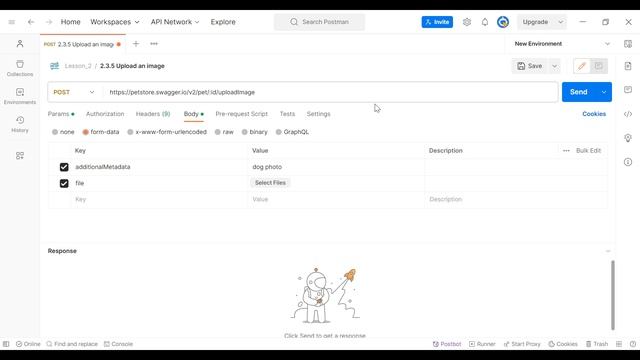The height and width of the screenshot is (360, 640).
Task: Open Collections in the sidebar
Action: pyautogui.click(x=20, y=68)
